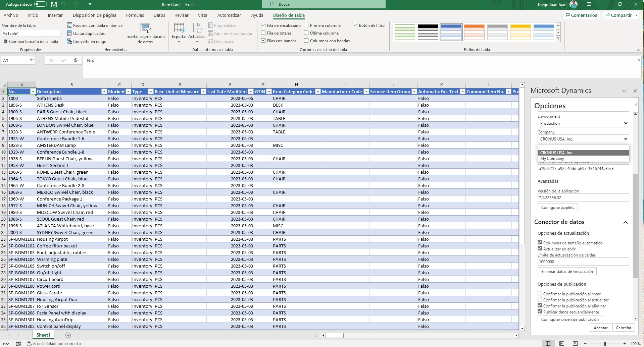Open the Company dropdown
Screen dimensions: 644x347
583,139
